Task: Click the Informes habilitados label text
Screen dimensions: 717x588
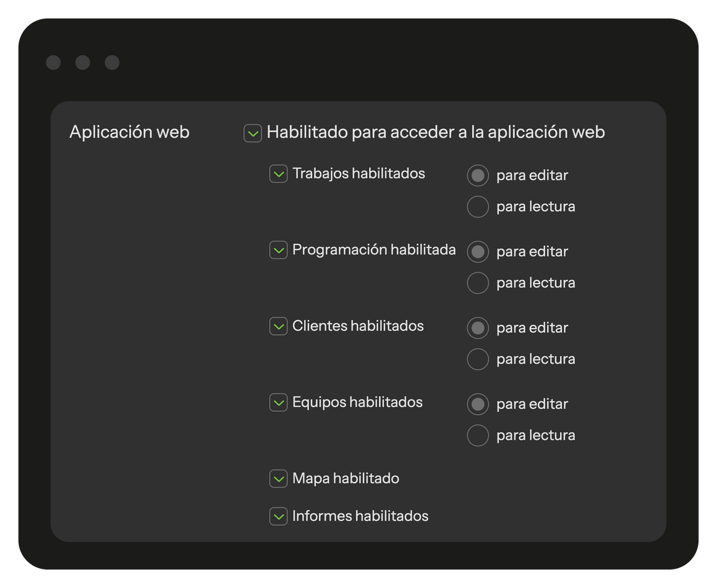Action: [360, 516]
